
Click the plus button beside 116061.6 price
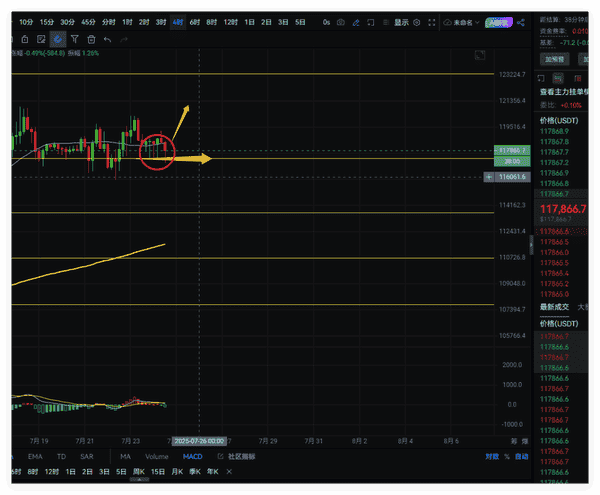pyautogui.click(x=488, y=176)
